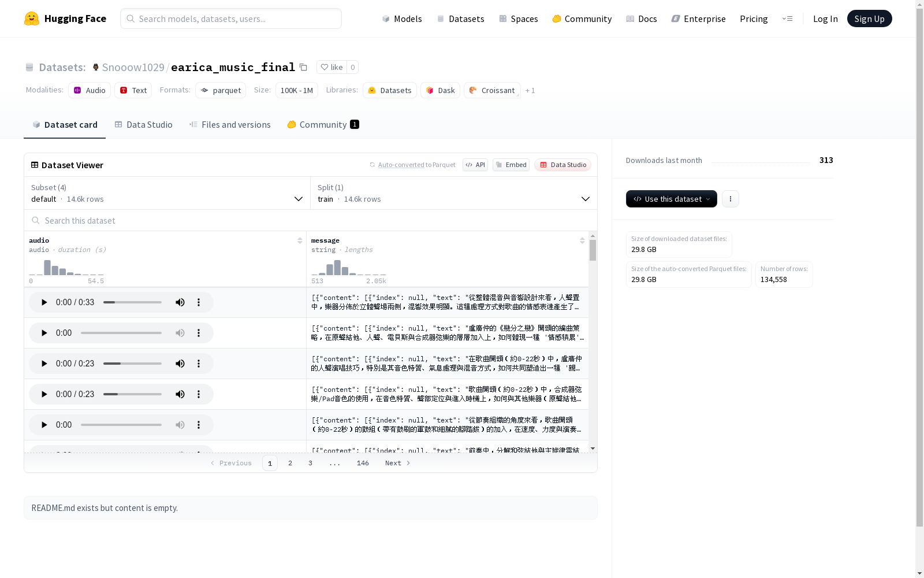Open the dataset three-dot options menu
924x578 pixels.
tap(731, 199)
